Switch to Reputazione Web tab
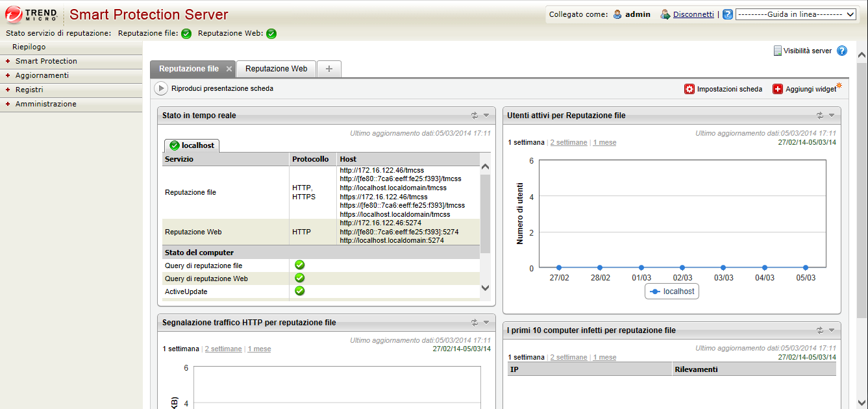 276,69
